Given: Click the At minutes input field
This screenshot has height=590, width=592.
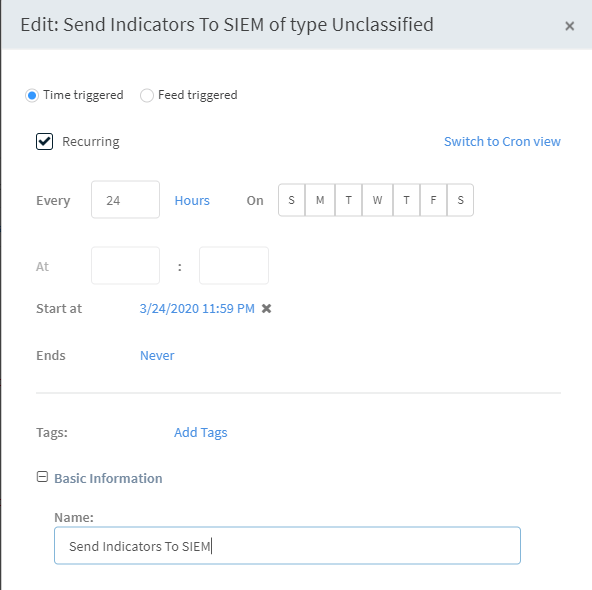Looking at the screenshot, I should 234,265.
